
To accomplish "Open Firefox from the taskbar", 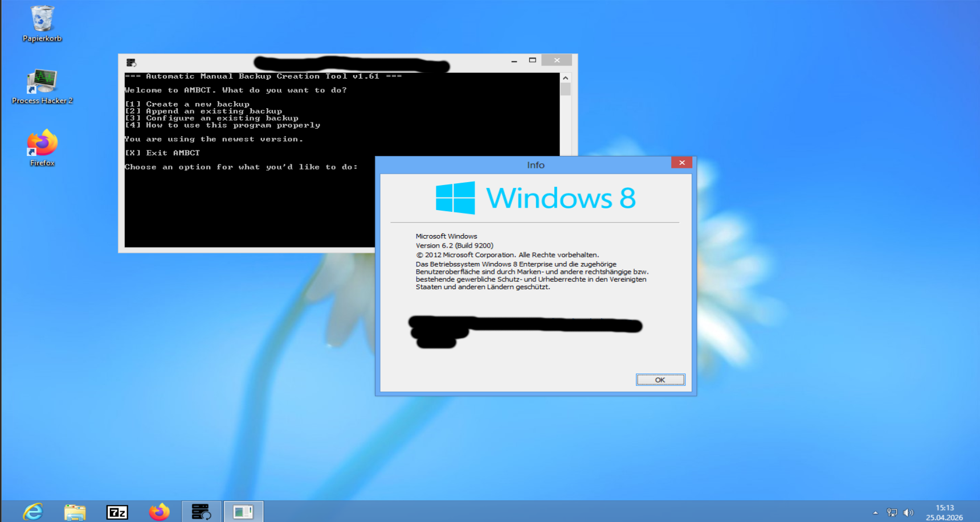I will 160,512.
